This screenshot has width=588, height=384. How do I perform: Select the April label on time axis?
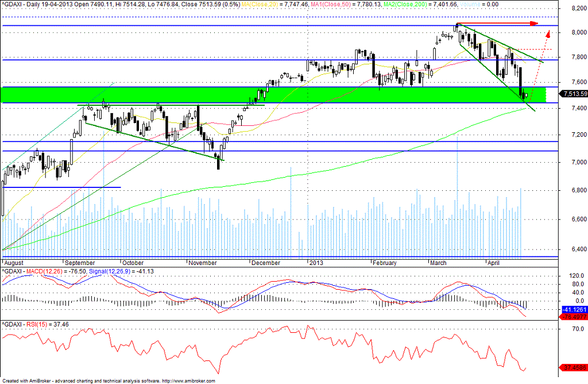[493, 263]
